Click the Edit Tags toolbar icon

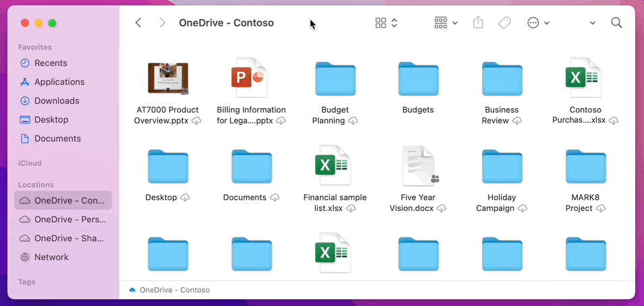click(504, 23)
